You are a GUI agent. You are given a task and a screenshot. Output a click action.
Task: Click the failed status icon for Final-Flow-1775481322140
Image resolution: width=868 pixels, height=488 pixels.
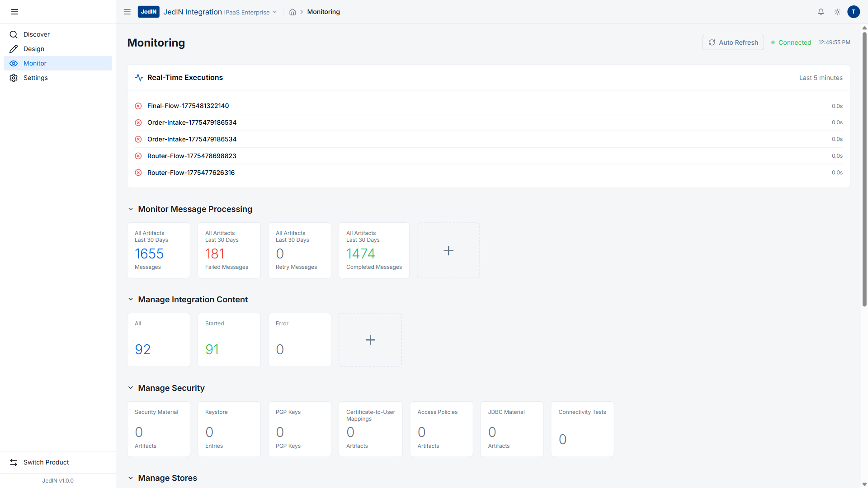pos(138,106)
